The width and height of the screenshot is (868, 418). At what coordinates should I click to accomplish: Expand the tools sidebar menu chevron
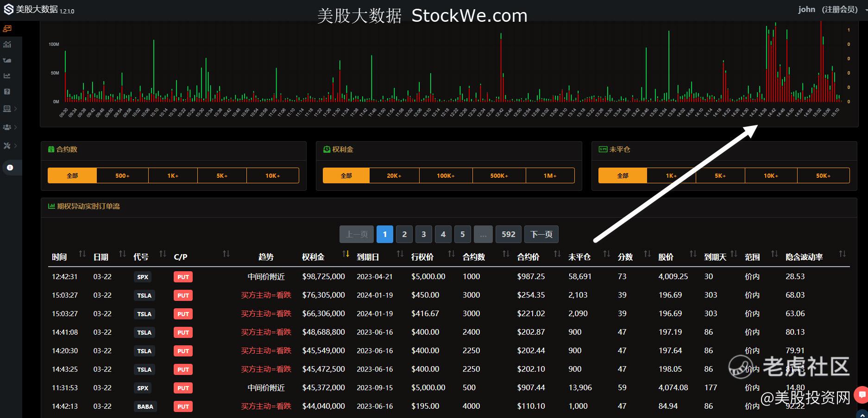point(16,145)
